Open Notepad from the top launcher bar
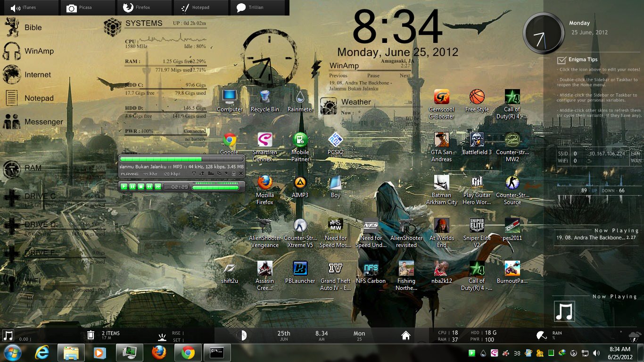Viewport: 644px width, 362px height. coord(202,8)
